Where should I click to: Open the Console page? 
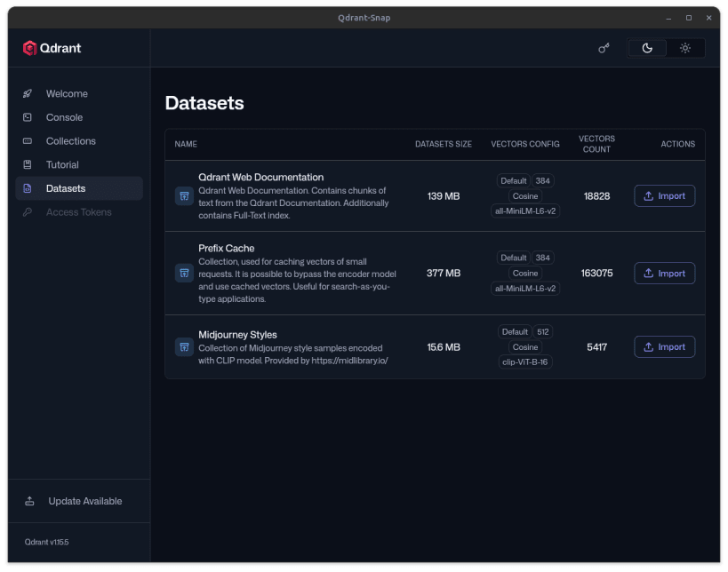coord(79,117)
